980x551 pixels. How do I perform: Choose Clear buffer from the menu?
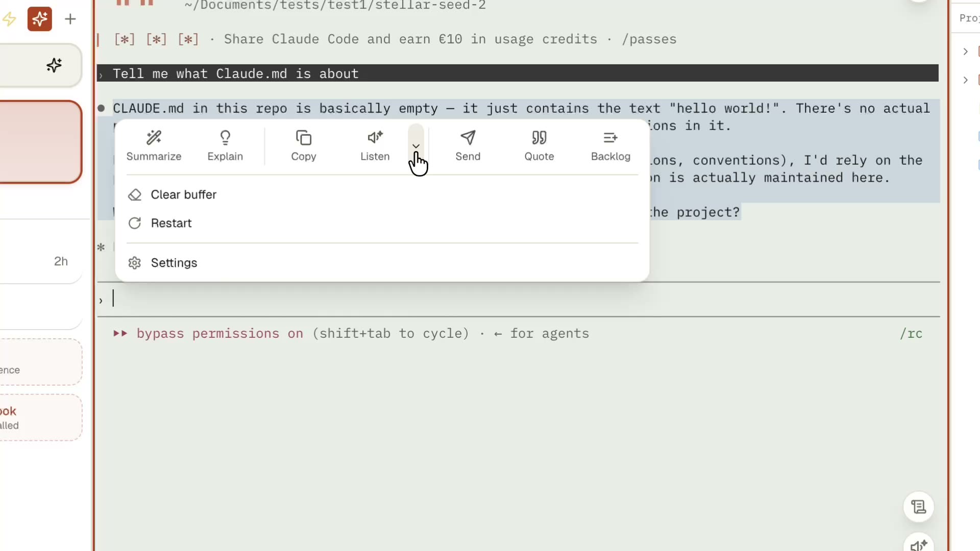point(382,195)
